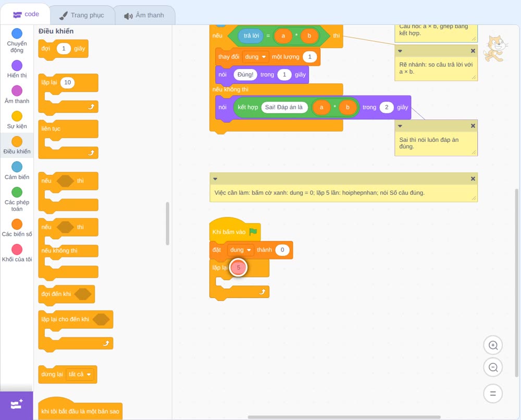Select the Sự kiện category circle
Screen dimensions: 521x420
point(17,116)
